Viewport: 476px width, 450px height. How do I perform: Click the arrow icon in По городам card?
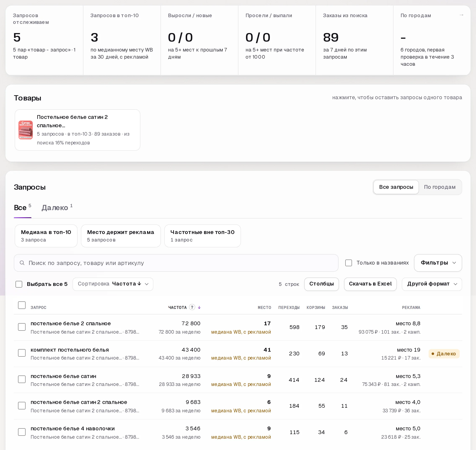click(x=461, y=15)
